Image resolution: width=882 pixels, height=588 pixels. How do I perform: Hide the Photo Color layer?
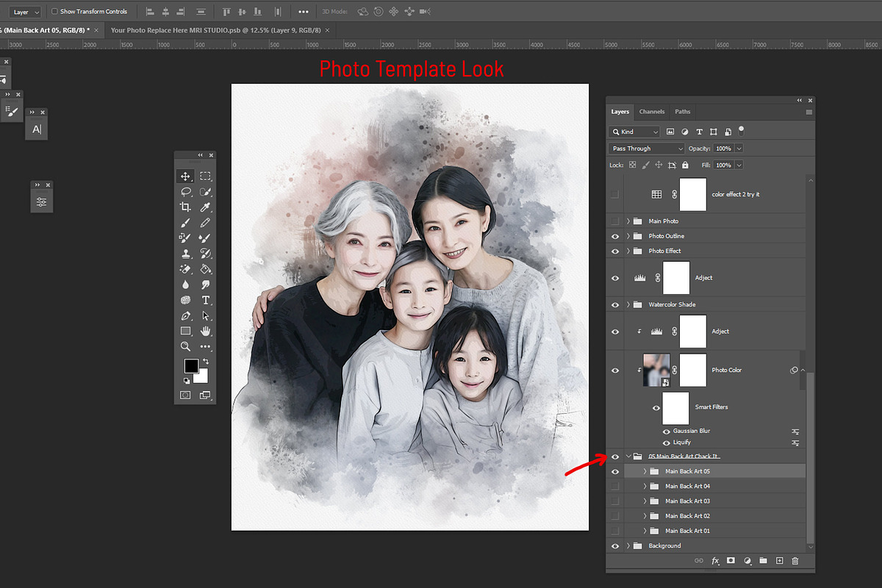click(615, 370)
